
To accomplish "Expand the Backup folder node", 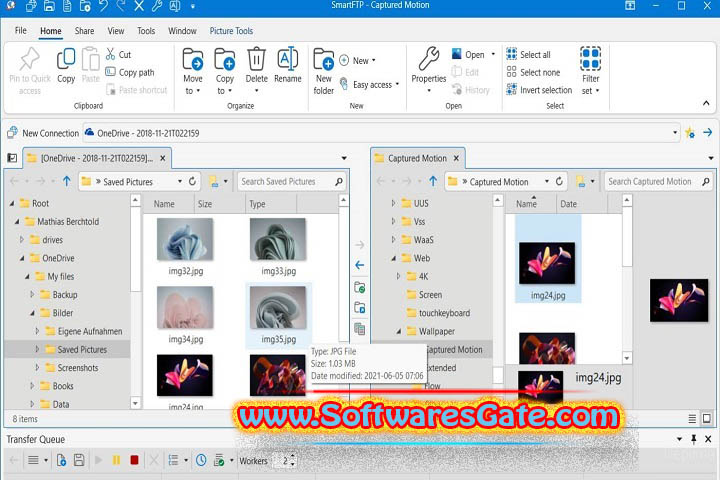I will pos(32,294).
